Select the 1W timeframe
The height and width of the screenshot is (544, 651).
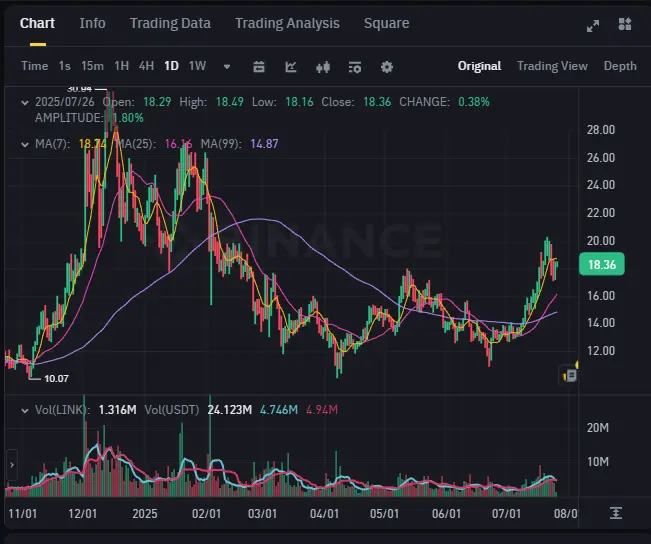tap(197, 66)
